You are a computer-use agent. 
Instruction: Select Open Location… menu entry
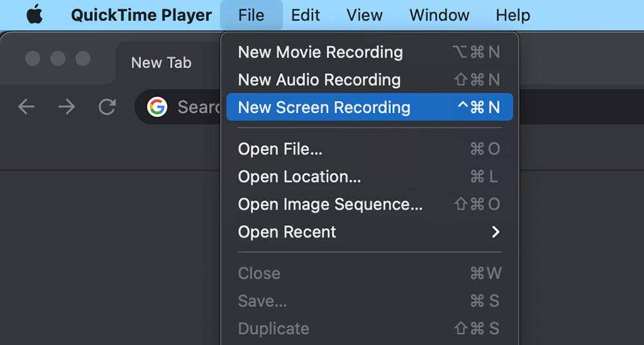[x=299, y=176]
